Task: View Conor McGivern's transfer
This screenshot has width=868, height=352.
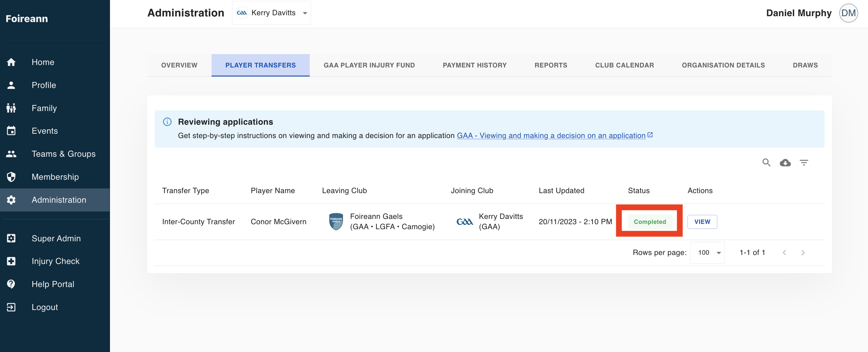Action: (702, 221)
